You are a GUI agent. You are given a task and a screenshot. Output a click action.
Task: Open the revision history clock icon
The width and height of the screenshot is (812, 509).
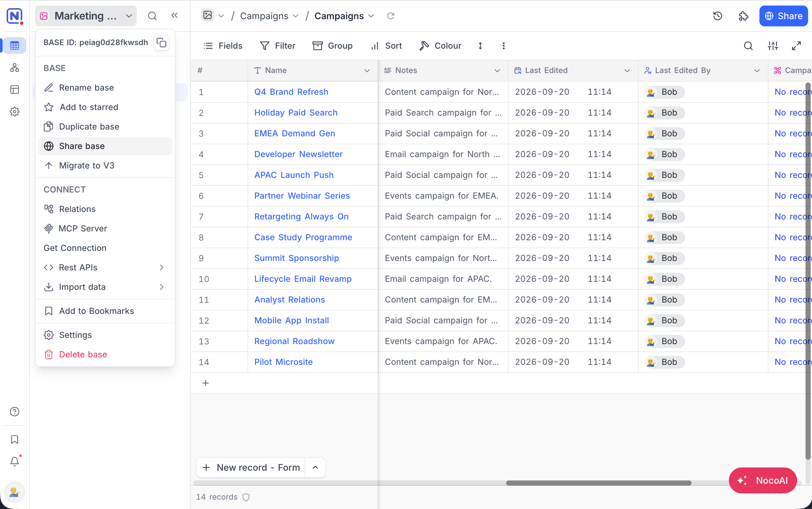pyautogui.click(x=717, y=16)
